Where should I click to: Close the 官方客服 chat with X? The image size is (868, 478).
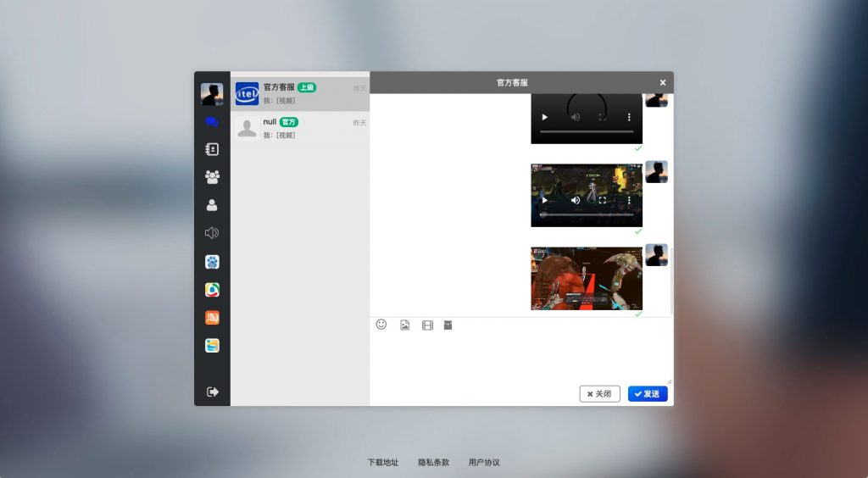(x=663, y=82)
